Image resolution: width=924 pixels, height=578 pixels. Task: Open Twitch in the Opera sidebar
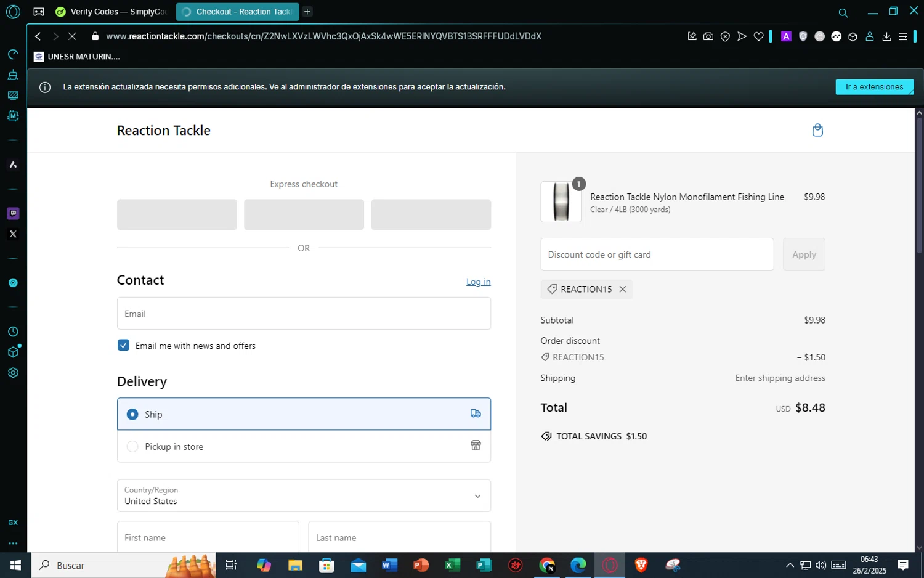13,213
